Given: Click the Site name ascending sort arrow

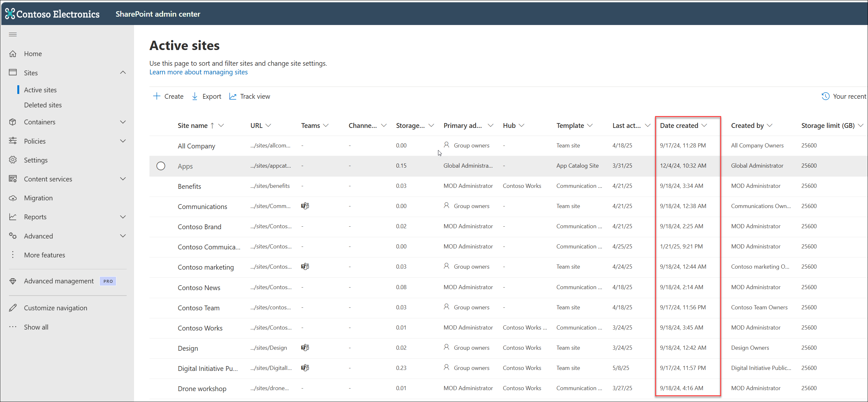Looking at the screenshot, I should pyautogui.click(x=212, y=125).
